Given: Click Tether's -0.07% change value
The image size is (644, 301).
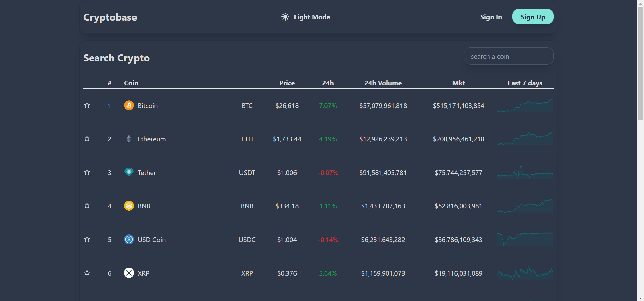Looking at the screenshot, I should (x=328, y=173).
